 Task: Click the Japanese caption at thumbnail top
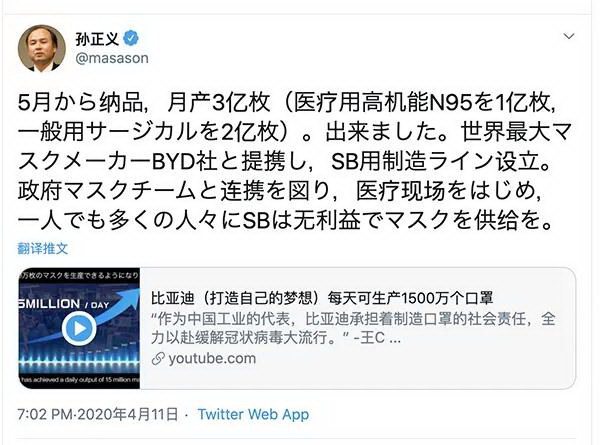tap(79, 275)
